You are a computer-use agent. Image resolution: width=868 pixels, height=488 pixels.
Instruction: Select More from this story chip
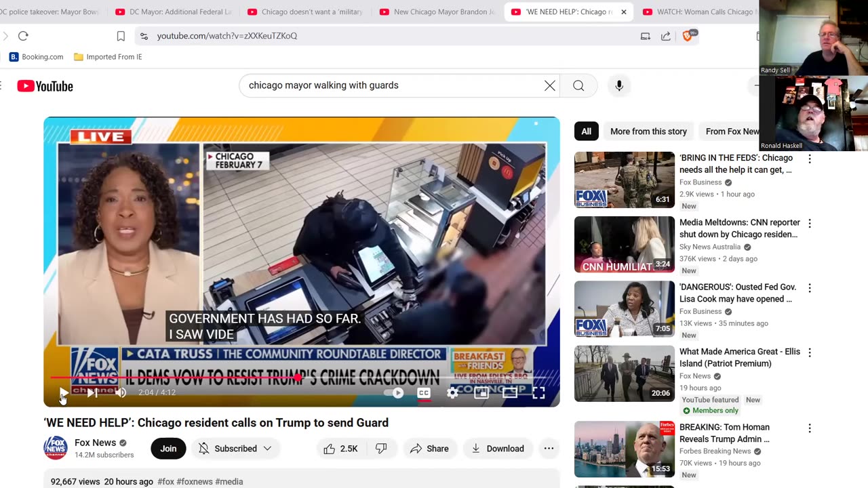pos(648,131)
